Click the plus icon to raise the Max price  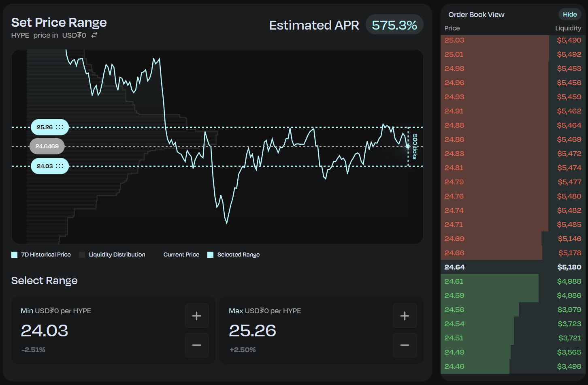point(405,316)
